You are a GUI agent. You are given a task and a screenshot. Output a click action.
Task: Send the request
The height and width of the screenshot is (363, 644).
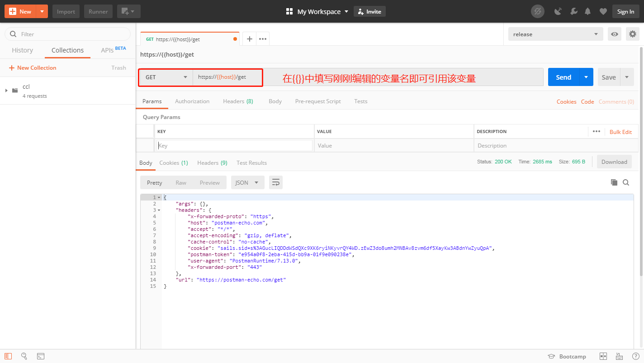(x=563, y=77)
